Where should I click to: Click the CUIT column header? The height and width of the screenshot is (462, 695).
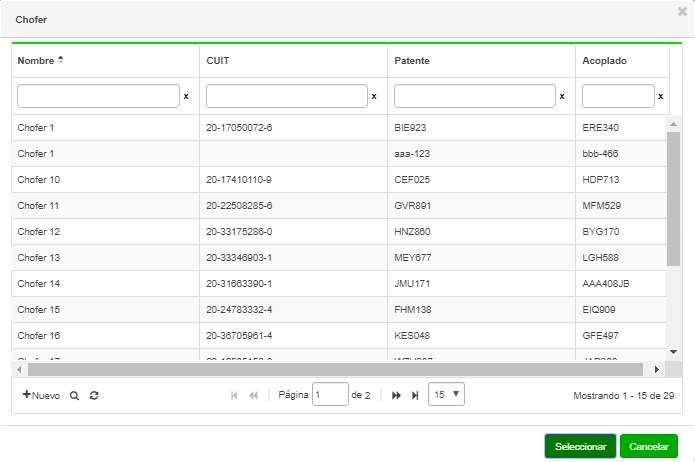(293, 61)
